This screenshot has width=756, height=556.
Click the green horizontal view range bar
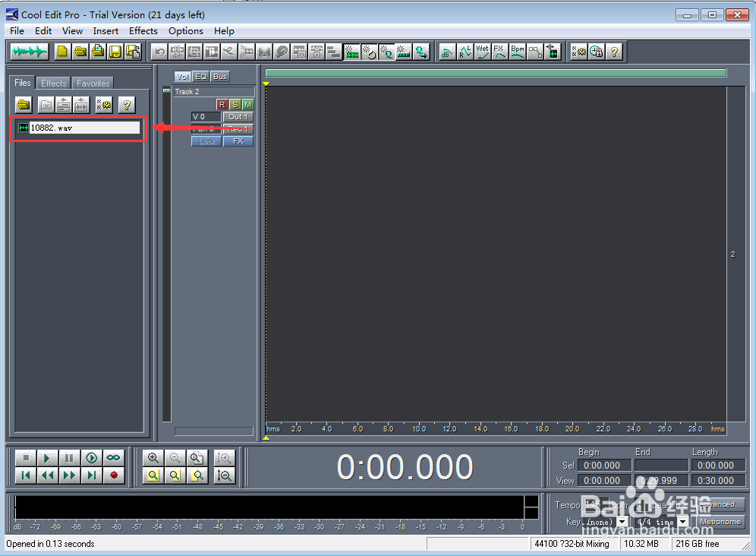pos(496,73)
